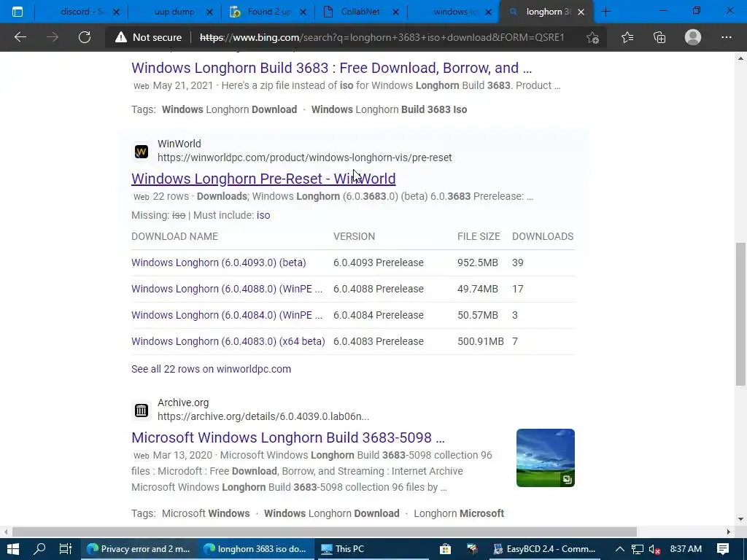Open Windows Longhorn Pre-Reset - WinWorld result
This screenshot has width=747, height=560.
coord(263,179)
